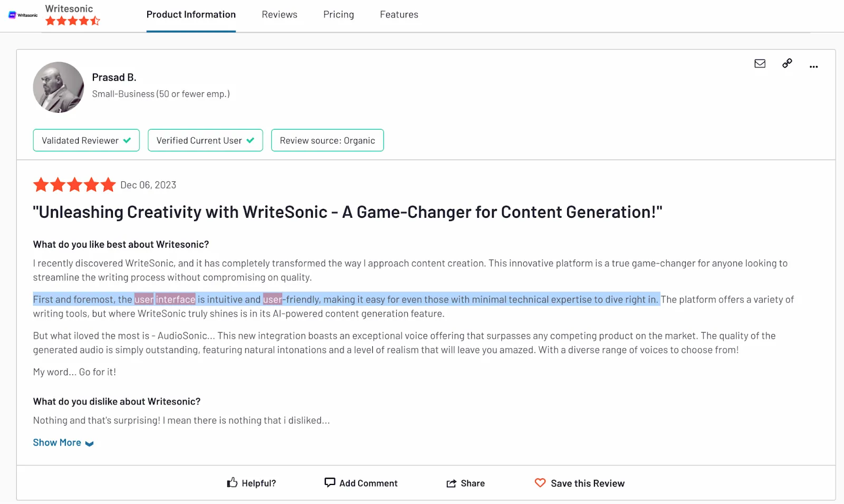Click the five-star review rating
The image size is (844, 504).
click(74, 185)
